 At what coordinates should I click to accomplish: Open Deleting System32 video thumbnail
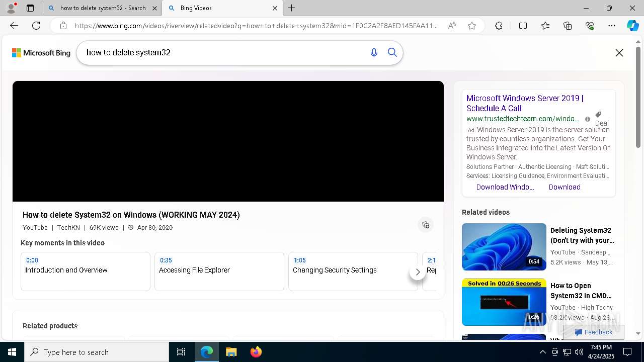[504, 247]
